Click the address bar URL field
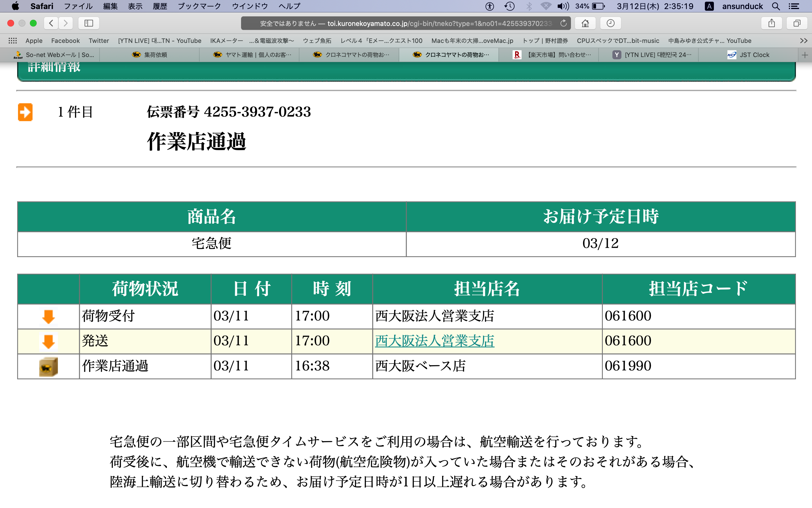 click(x=406, y=23)
